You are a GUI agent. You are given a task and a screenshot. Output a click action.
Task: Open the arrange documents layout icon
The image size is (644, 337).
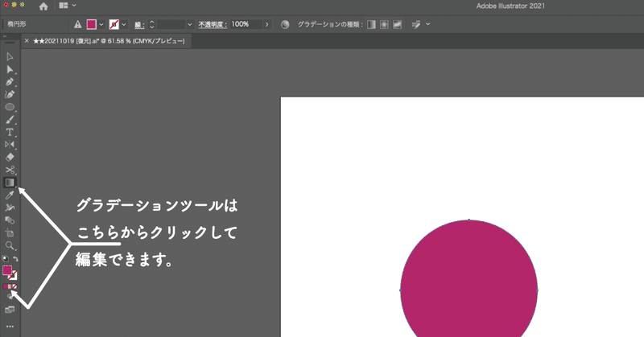(x=64, y=6)
